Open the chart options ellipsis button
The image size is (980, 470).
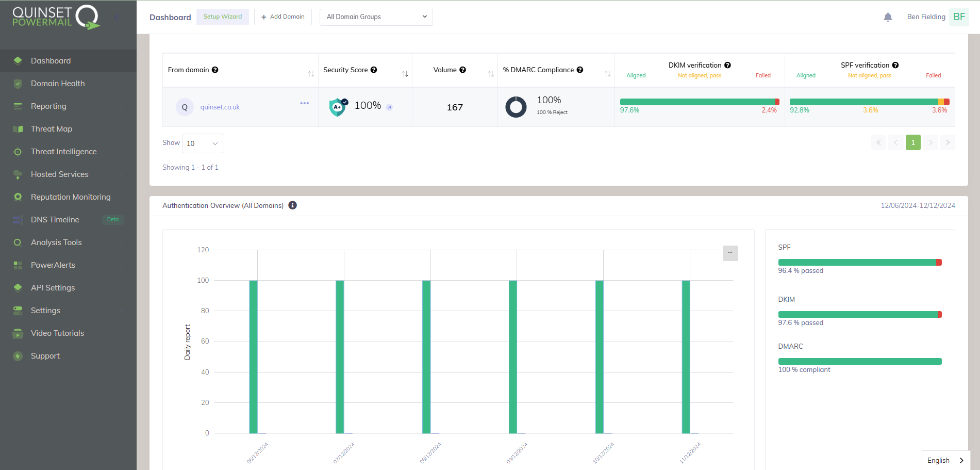pos(730,253)
